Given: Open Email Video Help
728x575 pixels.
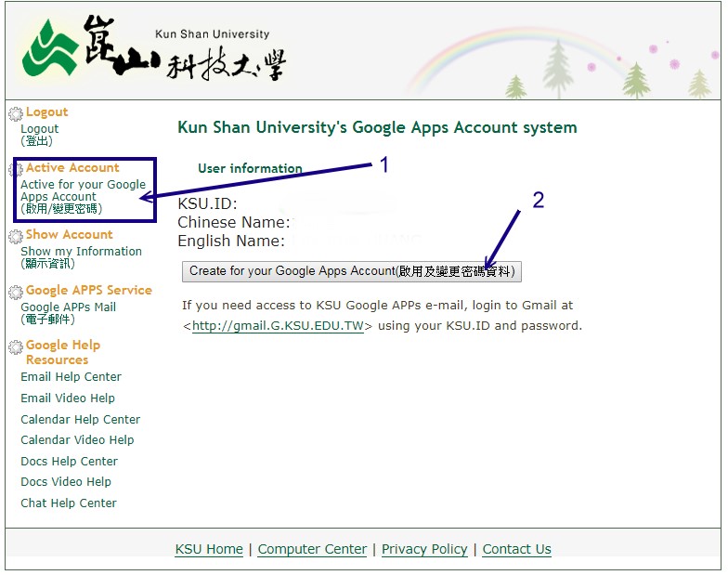Looking at the screenshot, I should pos(67,398).
